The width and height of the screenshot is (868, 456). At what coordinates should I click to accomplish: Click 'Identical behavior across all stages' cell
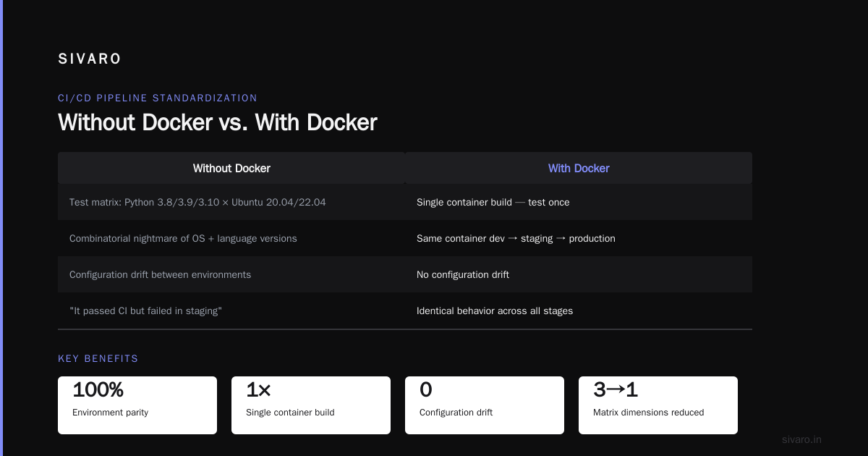coord(579,311)
